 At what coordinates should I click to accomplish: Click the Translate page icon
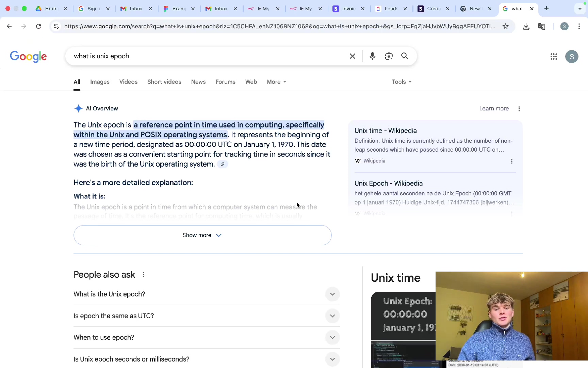point(541,26)
